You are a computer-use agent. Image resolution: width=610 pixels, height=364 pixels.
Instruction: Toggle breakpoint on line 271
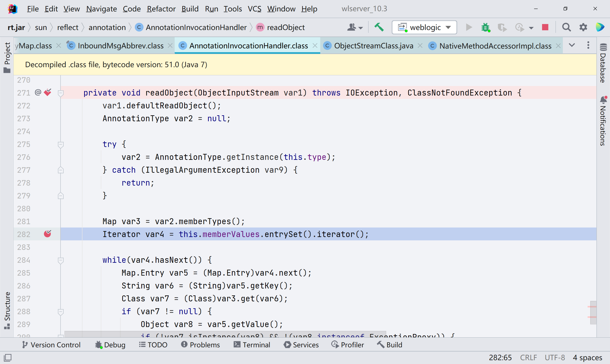click(47, 92)
